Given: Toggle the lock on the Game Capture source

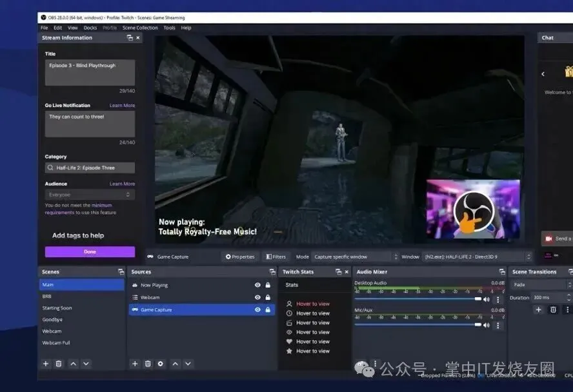Looking at the screenshot, I should pyautogui.click(x=268, y=309).
